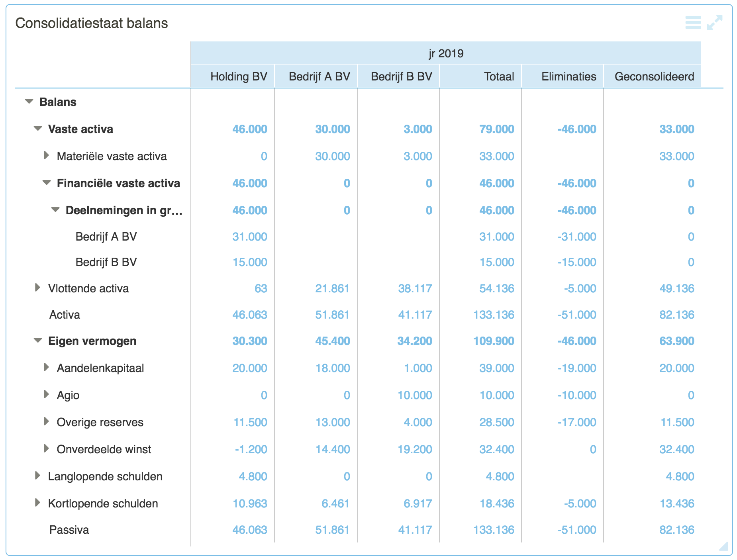Viewport: 737px width, 560px height.
Task: Collapse Deelnemingen in gr… row
Action: pos(55,210)
